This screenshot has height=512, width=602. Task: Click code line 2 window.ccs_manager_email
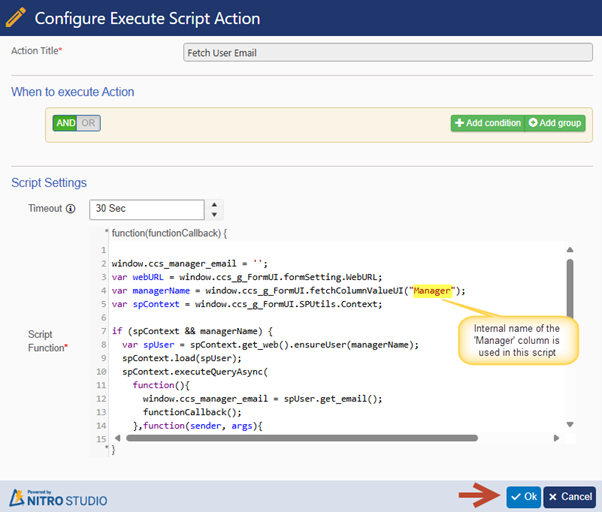point(190,264)
